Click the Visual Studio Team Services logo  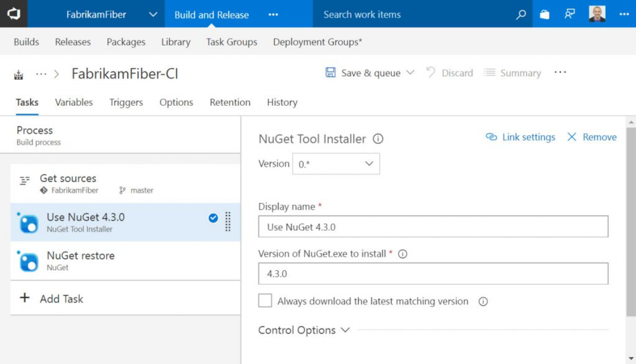click(x=14, y=14)
